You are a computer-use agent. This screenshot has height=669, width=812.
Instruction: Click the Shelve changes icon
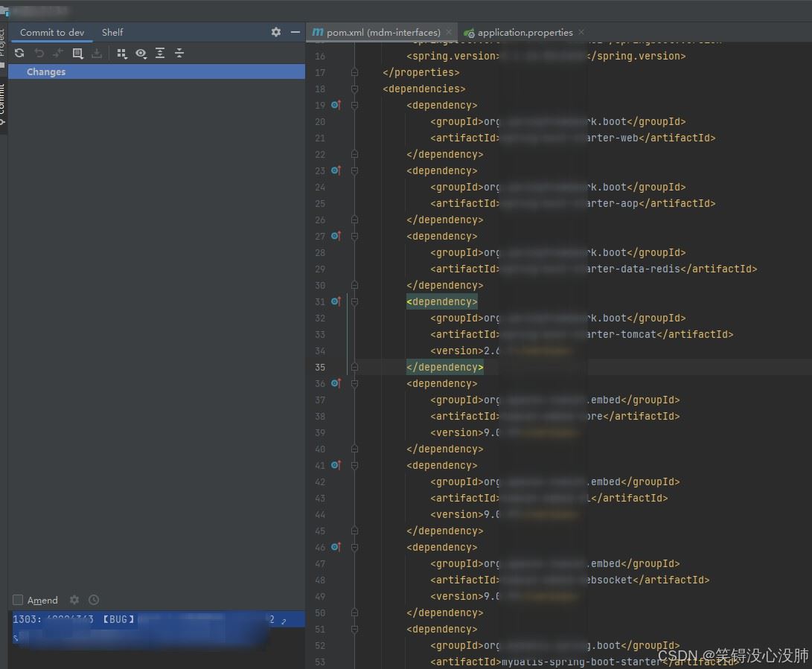coord(97,54)
